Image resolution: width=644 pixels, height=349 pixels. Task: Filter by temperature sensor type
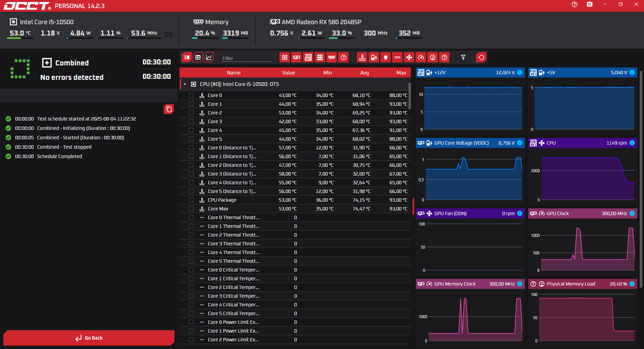(x=362, y=57)
